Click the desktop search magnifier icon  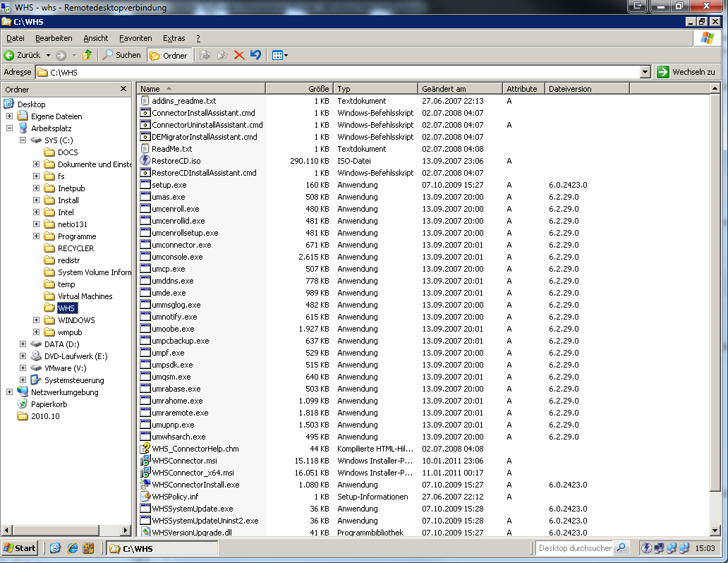tap(621, 548)
